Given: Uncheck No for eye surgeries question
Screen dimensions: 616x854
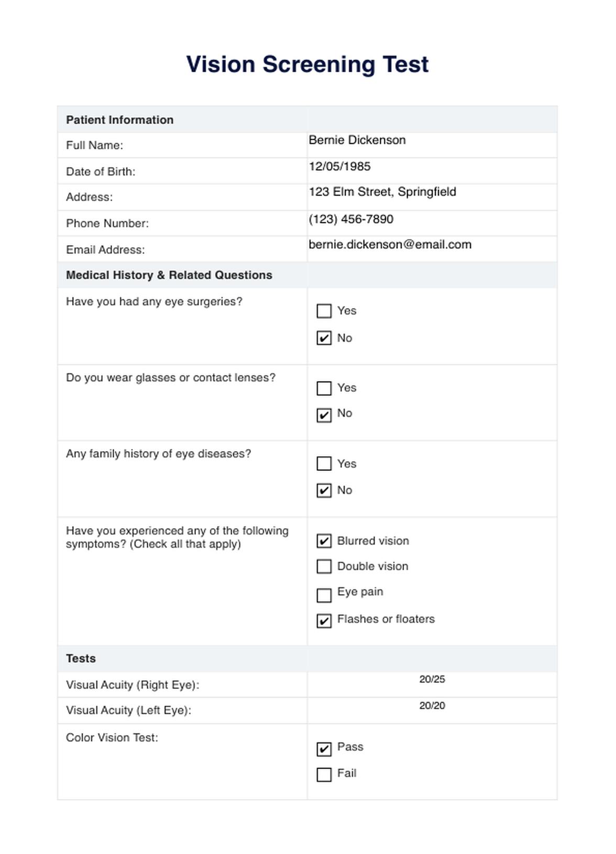Looking at the screenshot, I should pos(324,338).
